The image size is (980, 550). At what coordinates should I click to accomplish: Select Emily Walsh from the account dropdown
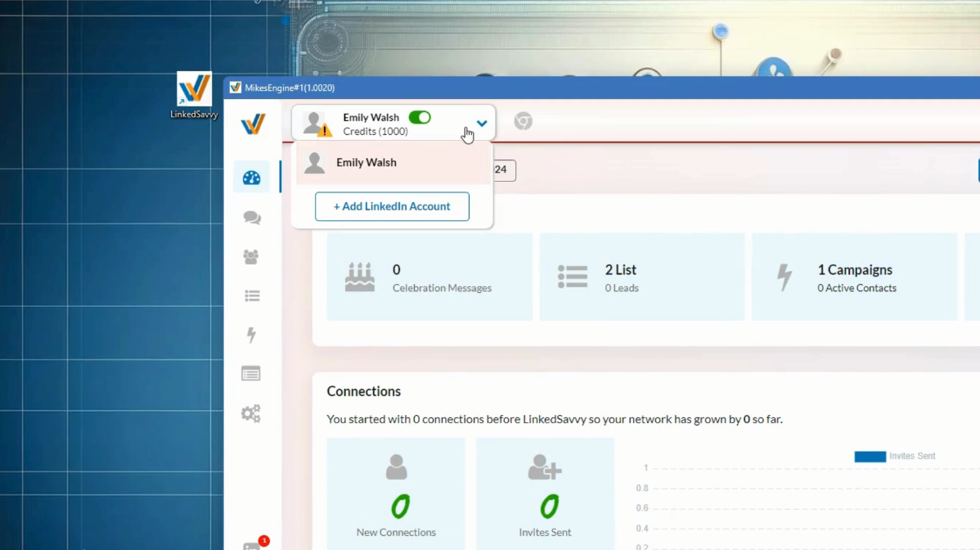(366, 162)
